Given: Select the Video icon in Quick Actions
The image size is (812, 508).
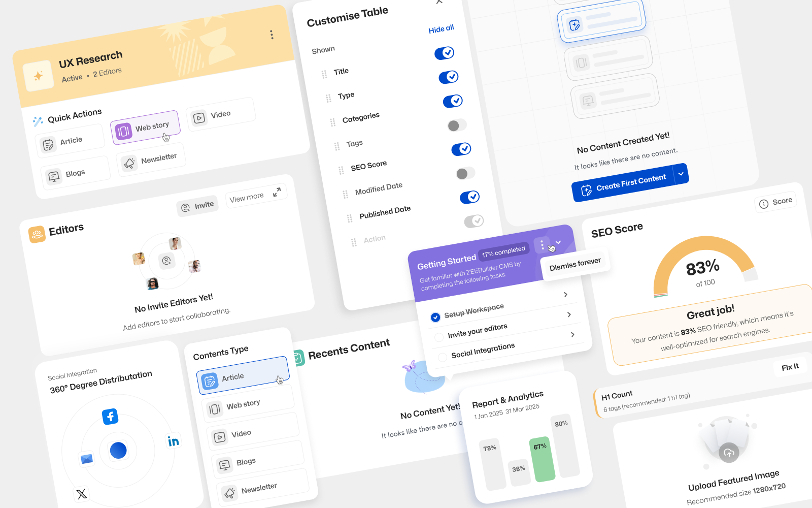Looking at the screenshot, I should [x=198, y=118].
